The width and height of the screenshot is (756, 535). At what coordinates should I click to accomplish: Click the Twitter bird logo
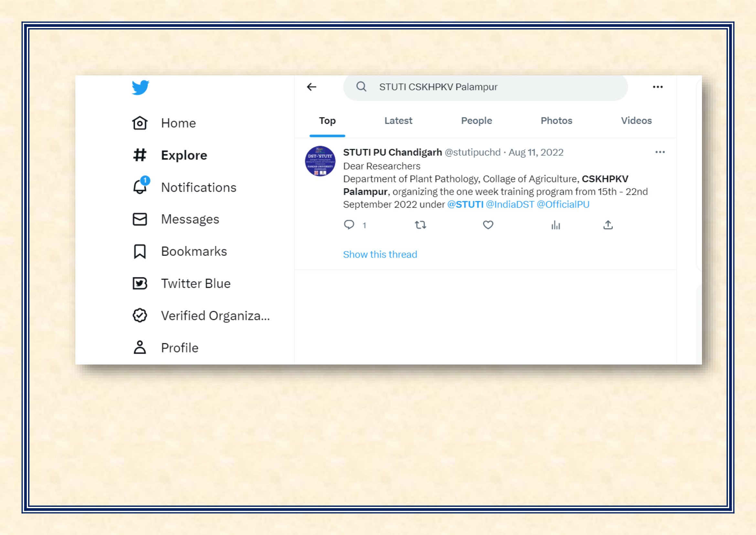coord(140,87)
